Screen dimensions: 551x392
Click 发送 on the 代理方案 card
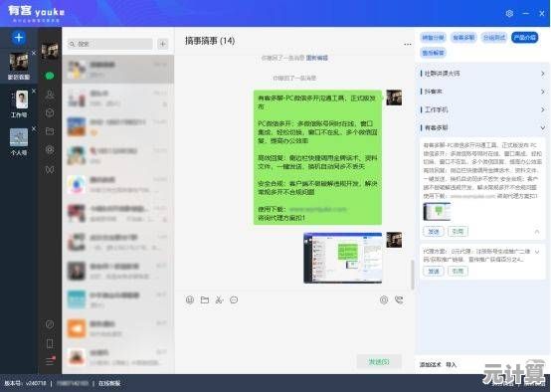click(434, 271)
